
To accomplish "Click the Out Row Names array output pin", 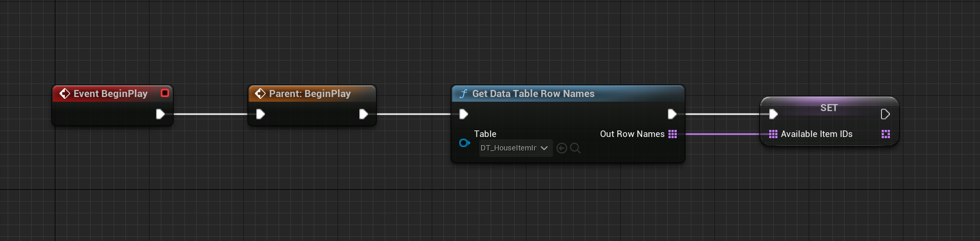I will [673, 134].
